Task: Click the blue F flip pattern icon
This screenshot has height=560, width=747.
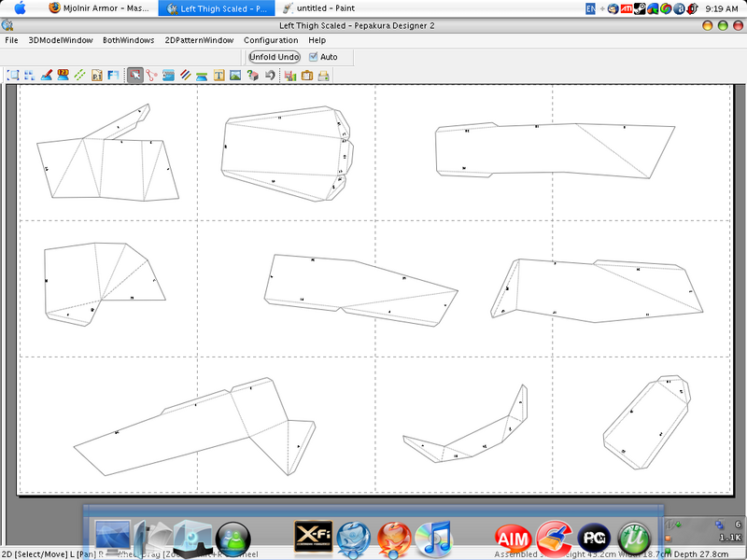Action: (113, 75)
